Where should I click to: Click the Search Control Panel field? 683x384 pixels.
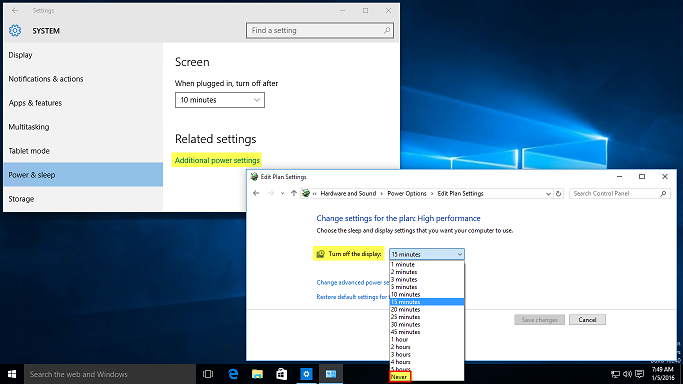[x=619, y=193]
